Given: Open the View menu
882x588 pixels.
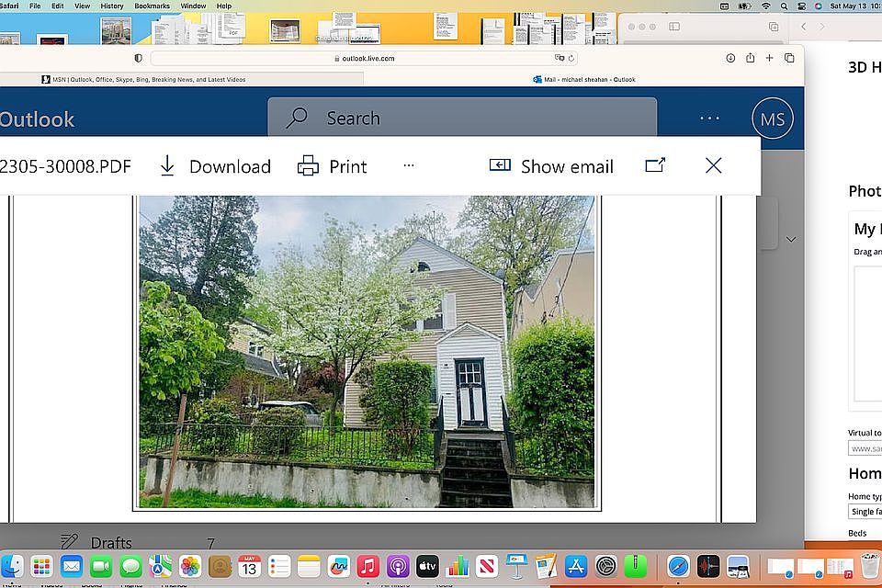Looking at the screenshot, I should pyautogui.click(x=82, y=6).
